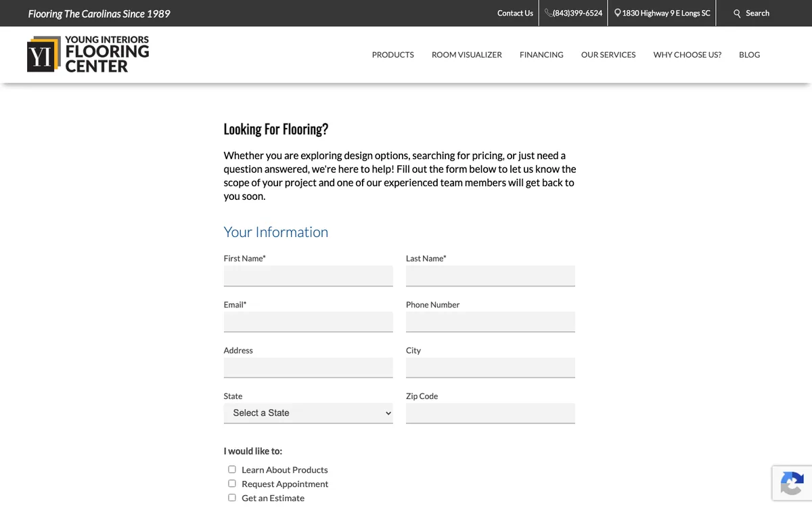Click the location pin icon for 1830 Highway 9
The height and width of the screenshot is (508, 812).
click(617, 13)
